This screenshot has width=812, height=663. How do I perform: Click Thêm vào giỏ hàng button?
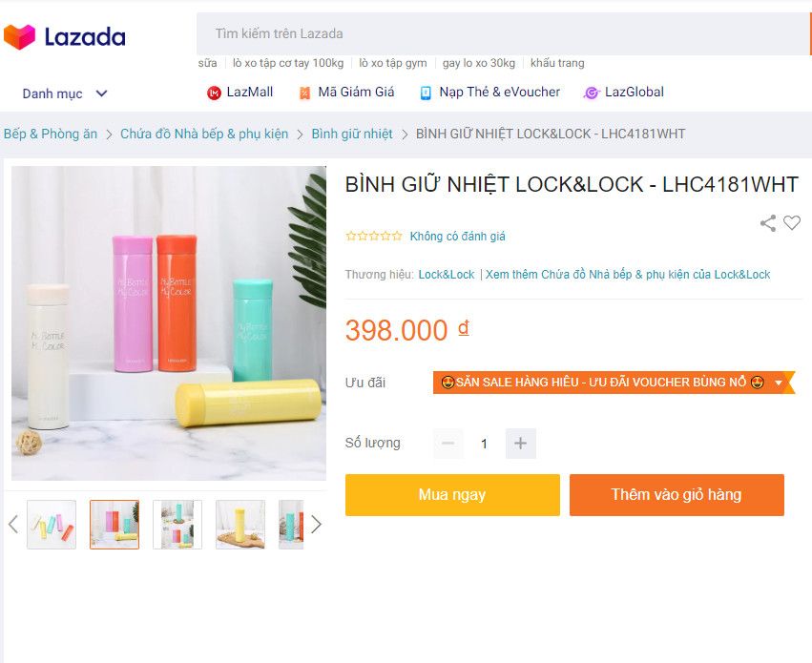(x=677, y=495)
